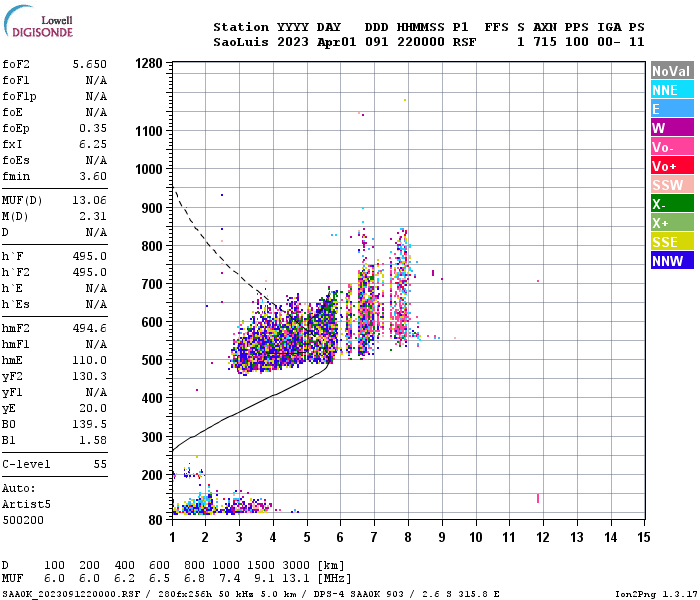Image resolution: width=700 pixels, height=600 pixels.
Task: Click the RSF P1 value
Action: point(464,42)
